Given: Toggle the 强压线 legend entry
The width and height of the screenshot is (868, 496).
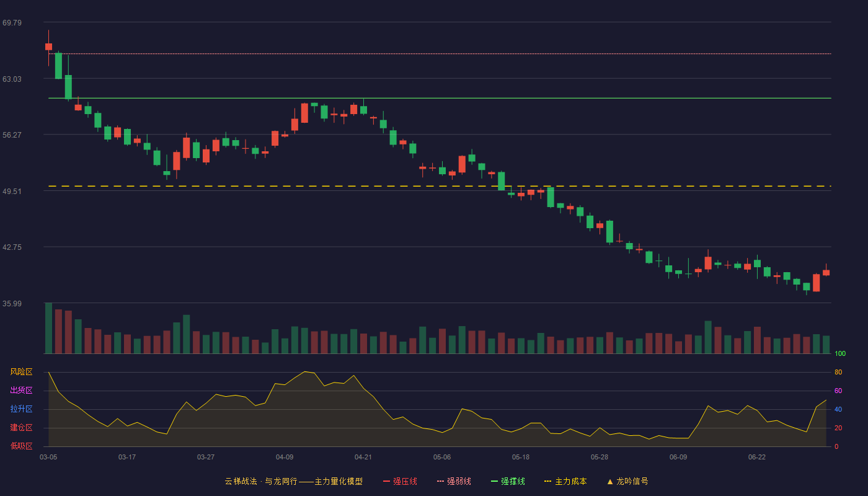Looking at the screenshot, I should click(x=400, y=481).
